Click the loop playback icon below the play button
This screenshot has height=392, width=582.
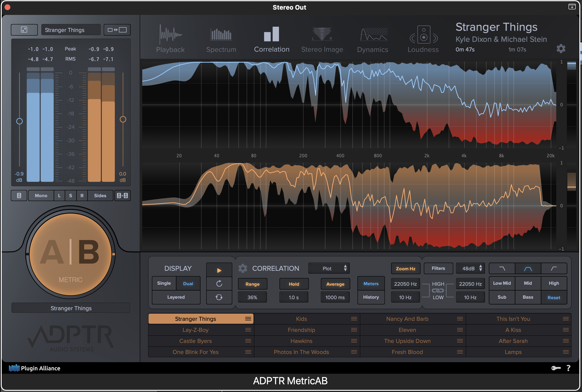tap(219, 297)
